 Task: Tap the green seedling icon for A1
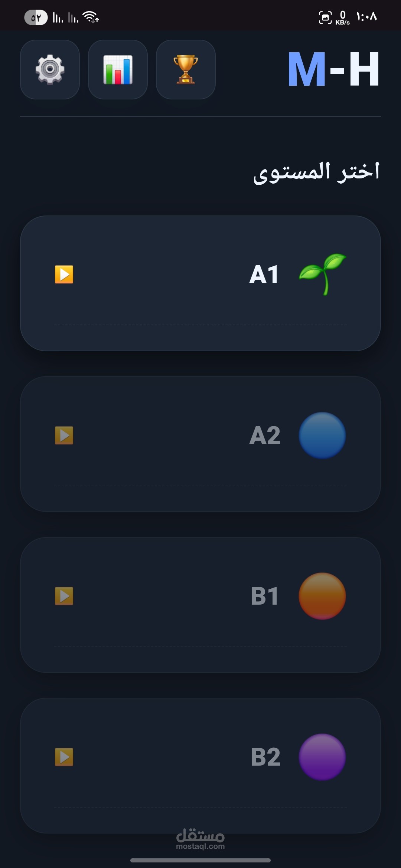pos(322,274)
